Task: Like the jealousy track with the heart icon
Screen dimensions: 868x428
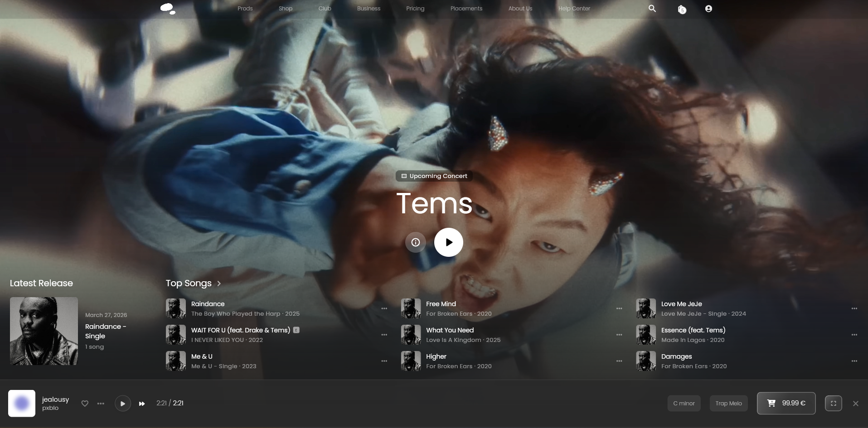Action: pos(85,403)
